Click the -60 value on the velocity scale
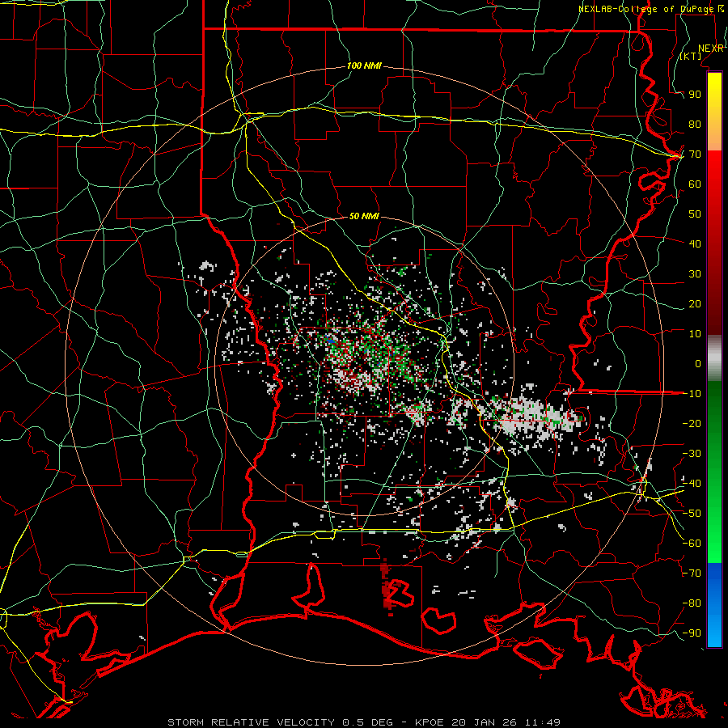This screenshot has width=728, height=728. pyautogui.click(x=692, y=544)
